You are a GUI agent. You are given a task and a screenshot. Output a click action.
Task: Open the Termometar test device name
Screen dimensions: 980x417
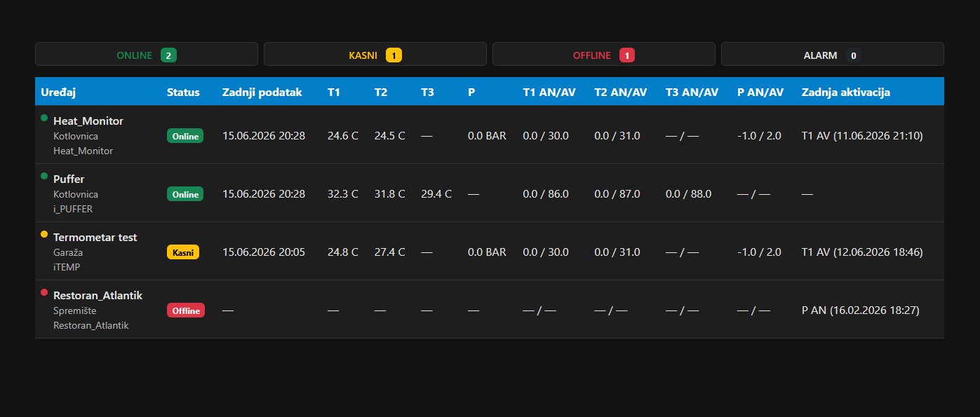point(95,237)
